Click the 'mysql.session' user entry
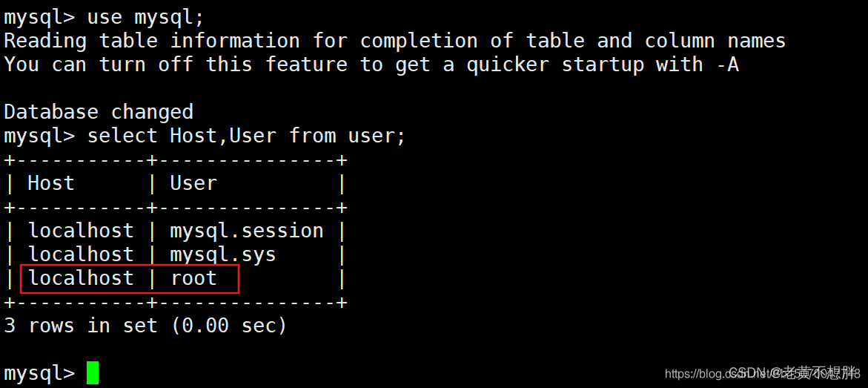The height and width of the screenshot is (388, 868). click(247, 231)
